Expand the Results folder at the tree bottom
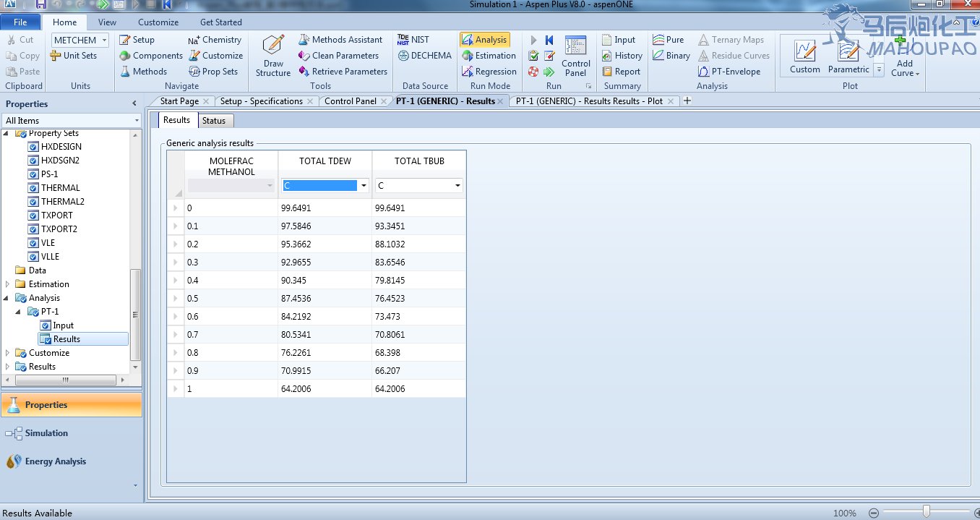Screen dimensions: 980x520 point(7,367)
